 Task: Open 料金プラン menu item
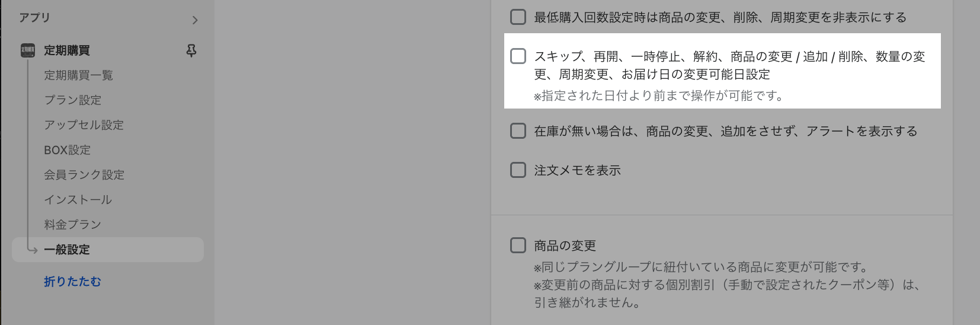pyautogui.click(x=72, y=225)
